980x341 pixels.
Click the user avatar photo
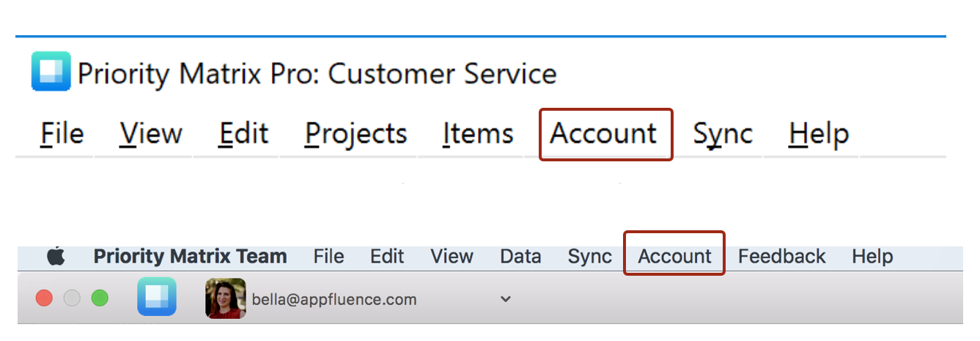(x=225, y=298)
